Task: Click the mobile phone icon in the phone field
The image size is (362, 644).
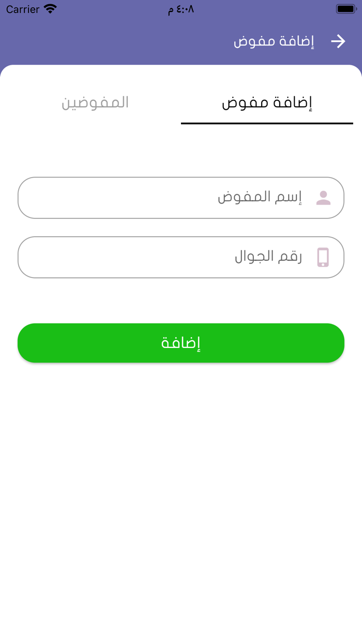Action: point(324,257)
